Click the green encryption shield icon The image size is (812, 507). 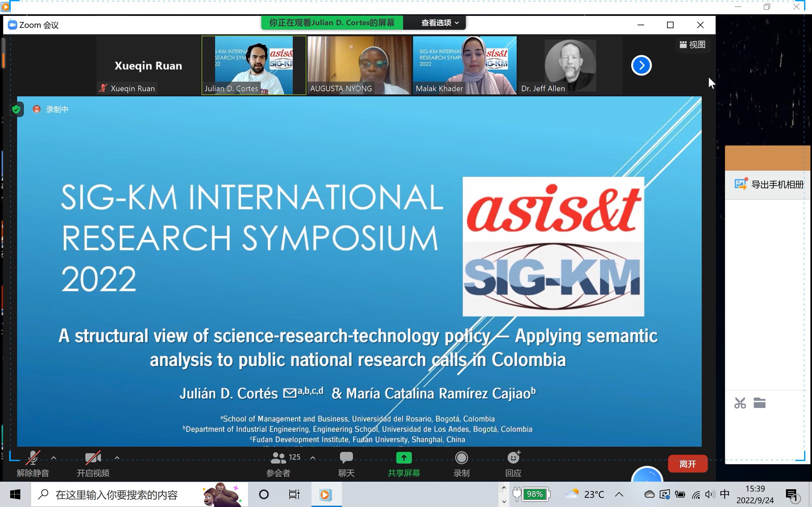16,109
